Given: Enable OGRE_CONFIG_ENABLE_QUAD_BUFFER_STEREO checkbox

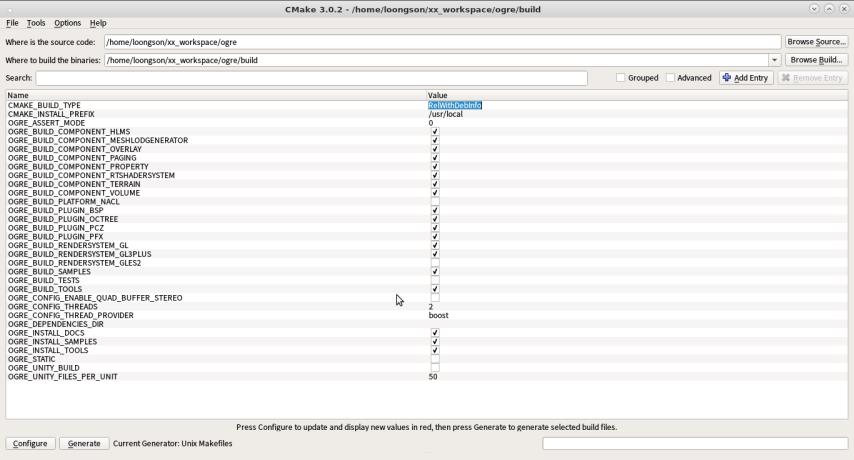Looking at the screenshot, I should pos(435,298).
